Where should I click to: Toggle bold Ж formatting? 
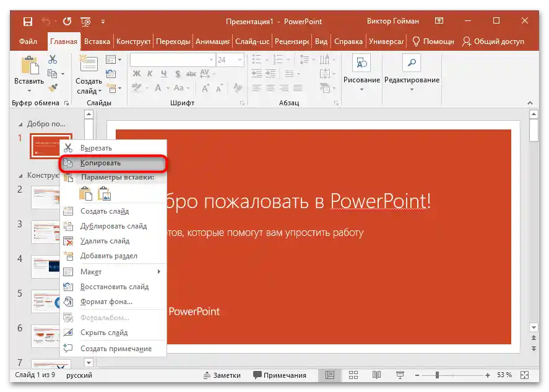[x=137, y=74]
